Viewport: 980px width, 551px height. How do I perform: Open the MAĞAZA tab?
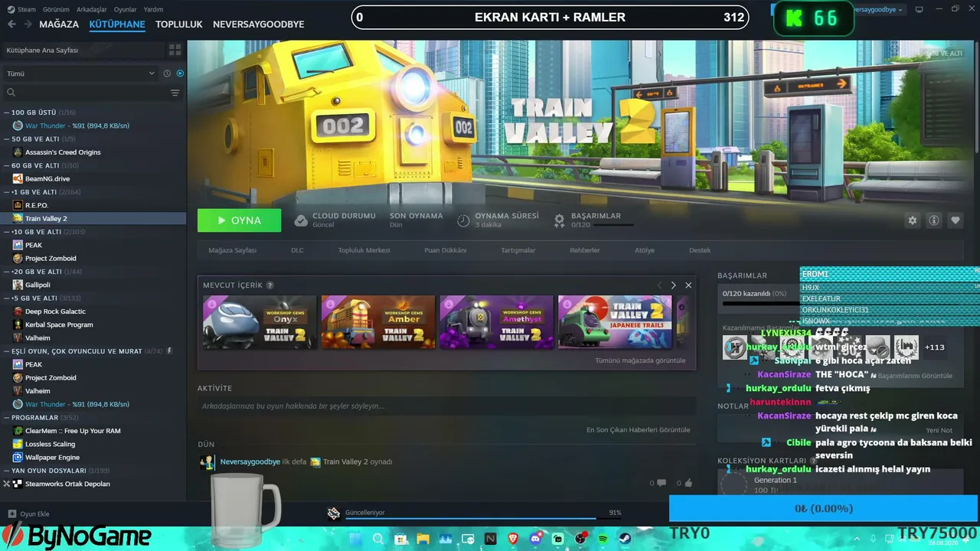[59, 24]
